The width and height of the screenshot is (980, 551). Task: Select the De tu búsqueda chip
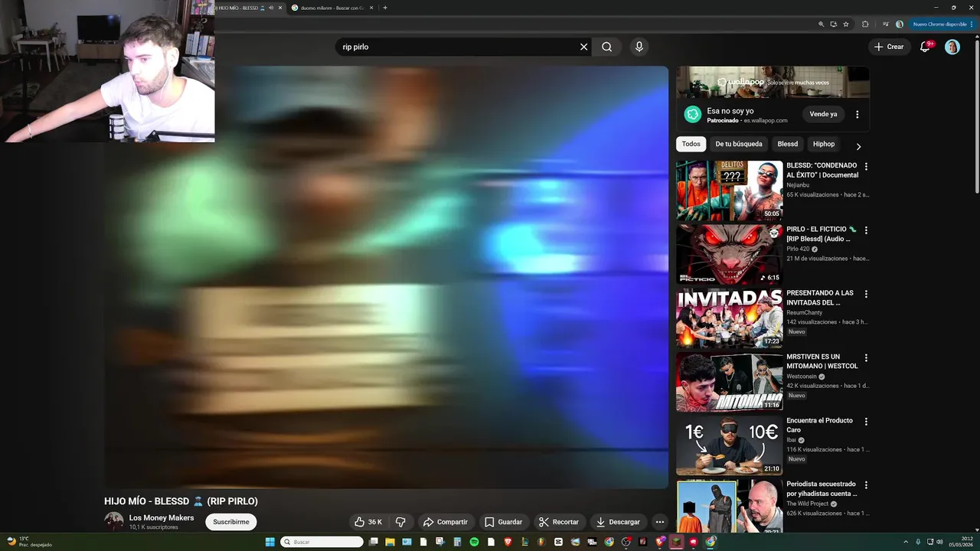click(x=739, y=144)
